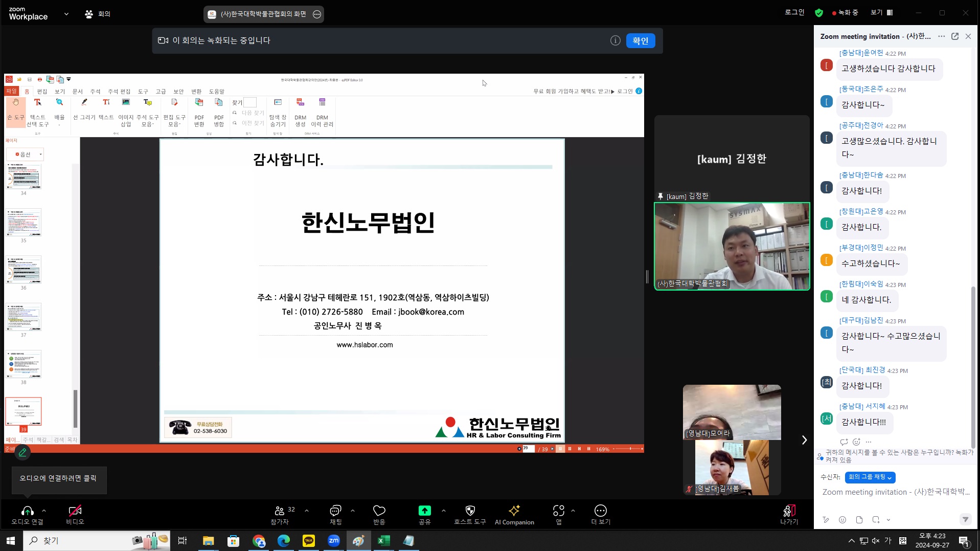Switch to the Bookmarks tab in side panel
Screen dimensions: 980x551
(x=43, y=439)
